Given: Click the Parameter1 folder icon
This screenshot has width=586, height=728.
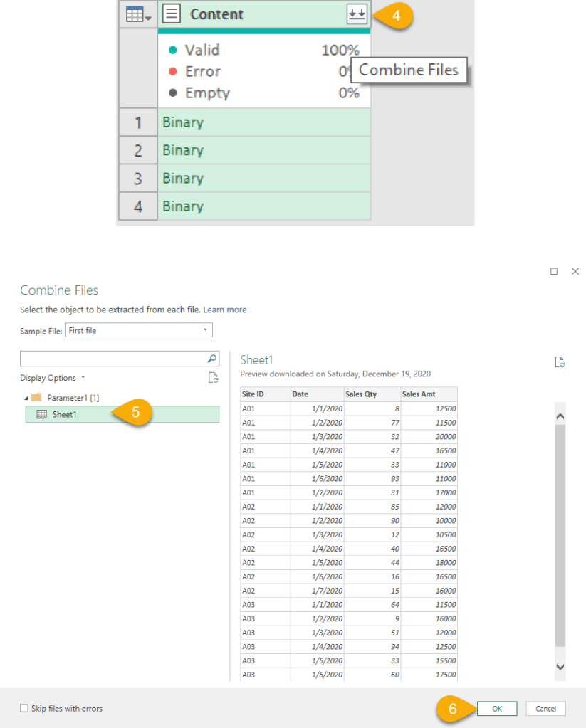Looking at the screenshot, I should coord(36,397).
